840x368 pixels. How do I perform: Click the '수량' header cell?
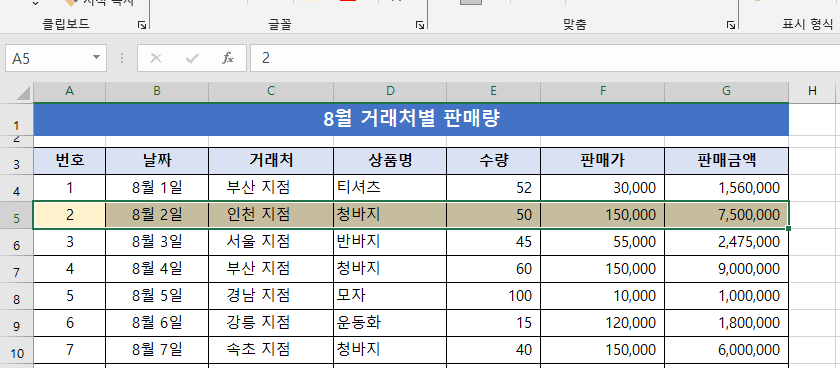tap(493, 160)
